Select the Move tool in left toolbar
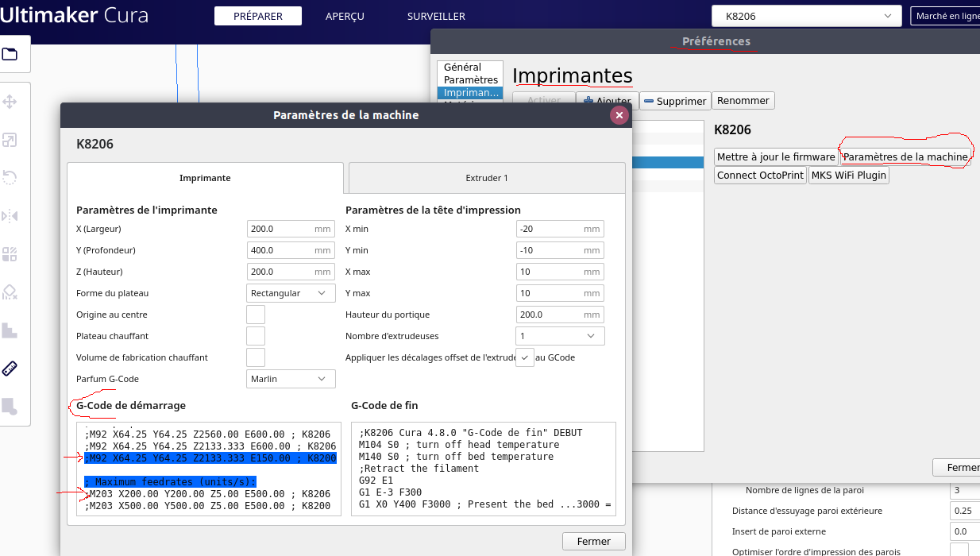The width and height of the screenshot is (980, 556). pos(10,102)
